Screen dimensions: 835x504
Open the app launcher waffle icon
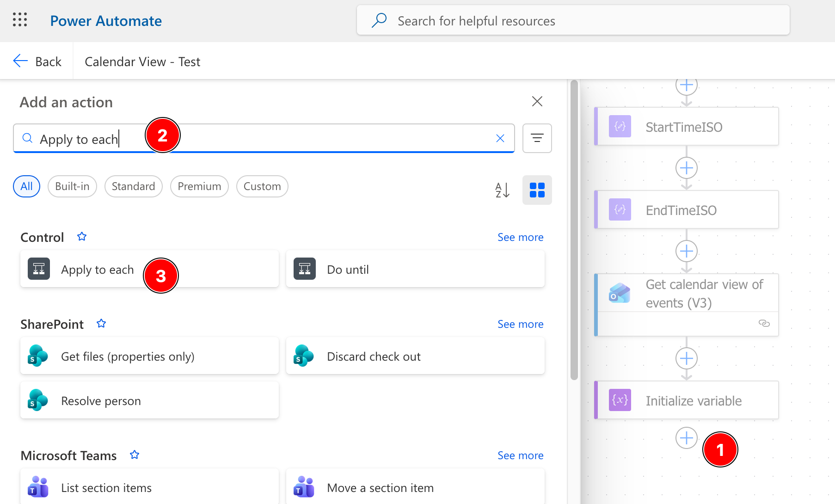tap(20, 20)
